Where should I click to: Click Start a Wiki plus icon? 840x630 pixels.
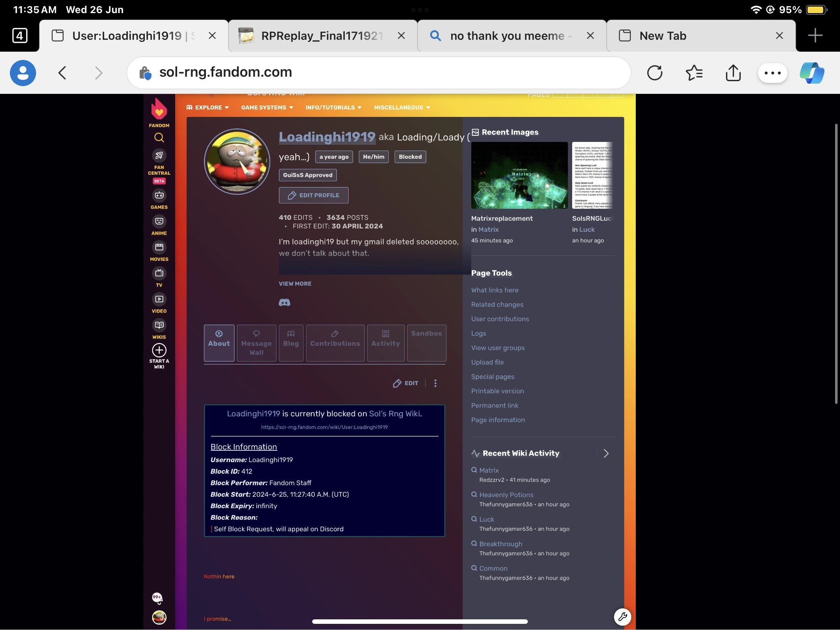click(x=159, y=350)
